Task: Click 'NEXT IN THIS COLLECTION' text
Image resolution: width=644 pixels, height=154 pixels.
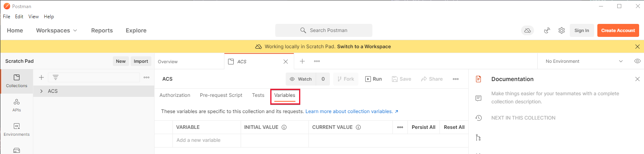Action: click(523, 118)
